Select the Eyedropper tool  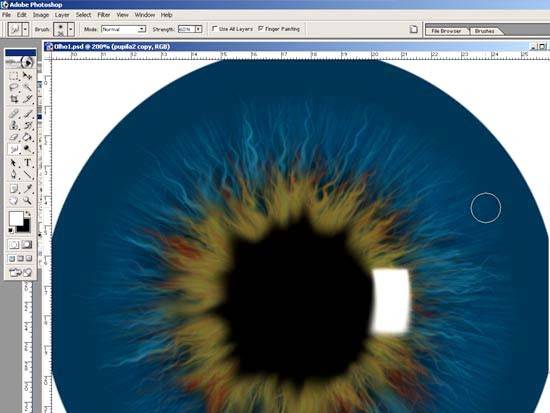point(27,189)
